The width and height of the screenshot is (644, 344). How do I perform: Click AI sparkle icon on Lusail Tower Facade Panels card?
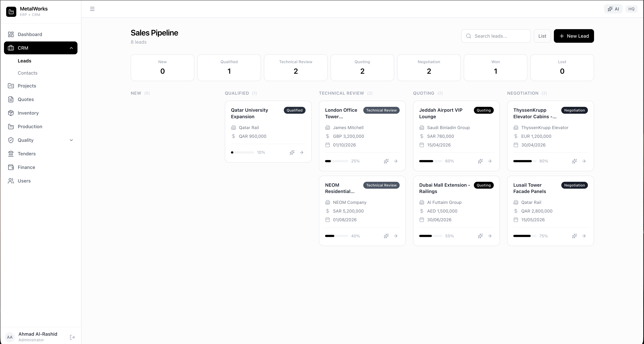[x=574, y=236]
